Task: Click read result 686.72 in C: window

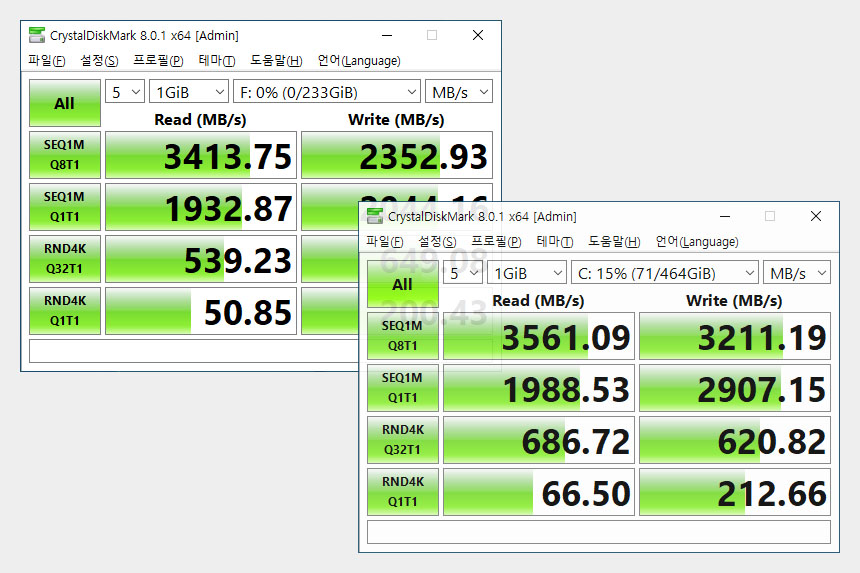Action: point(539,440)
